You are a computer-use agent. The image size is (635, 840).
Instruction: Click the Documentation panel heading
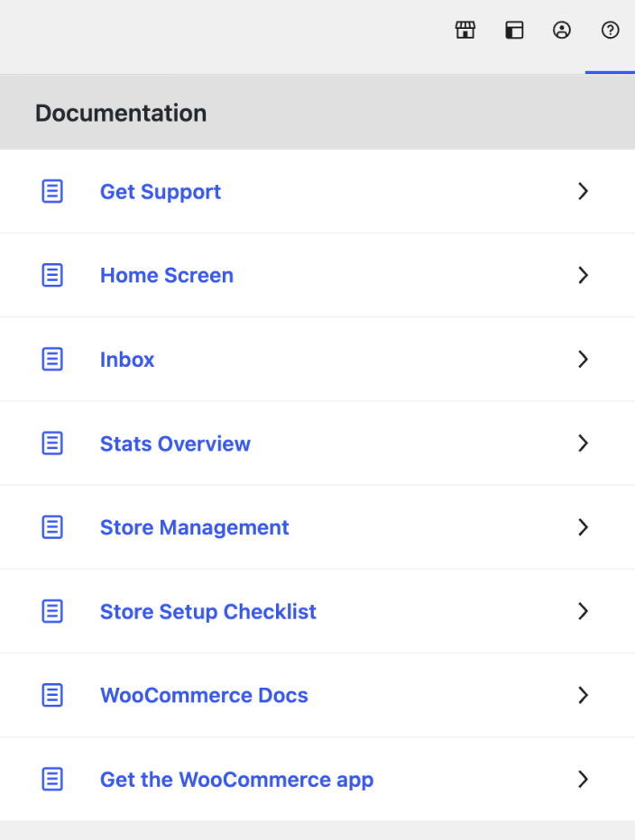pos(121,113)
